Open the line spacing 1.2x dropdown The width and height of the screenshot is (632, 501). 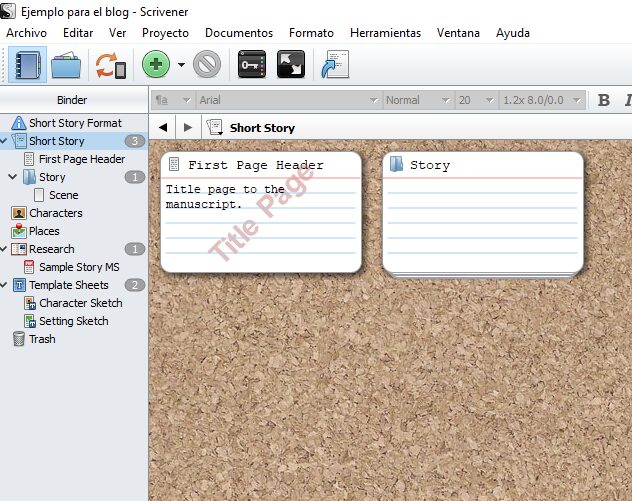[542, 100]
